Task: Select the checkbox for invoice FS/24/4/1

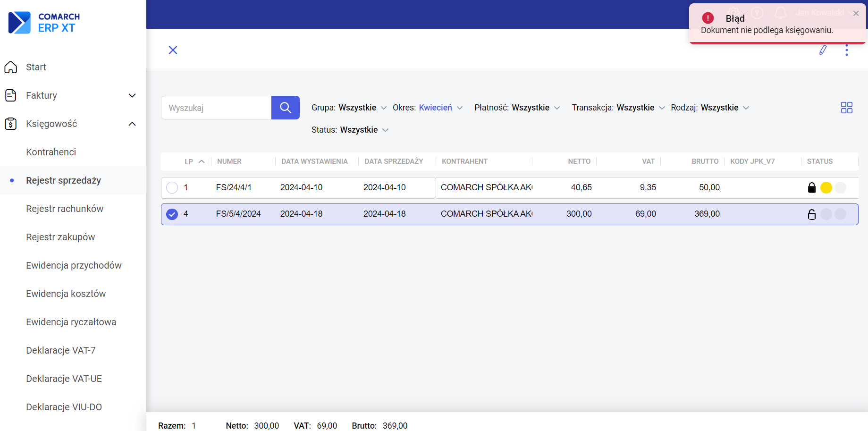Action: [172, 188]
